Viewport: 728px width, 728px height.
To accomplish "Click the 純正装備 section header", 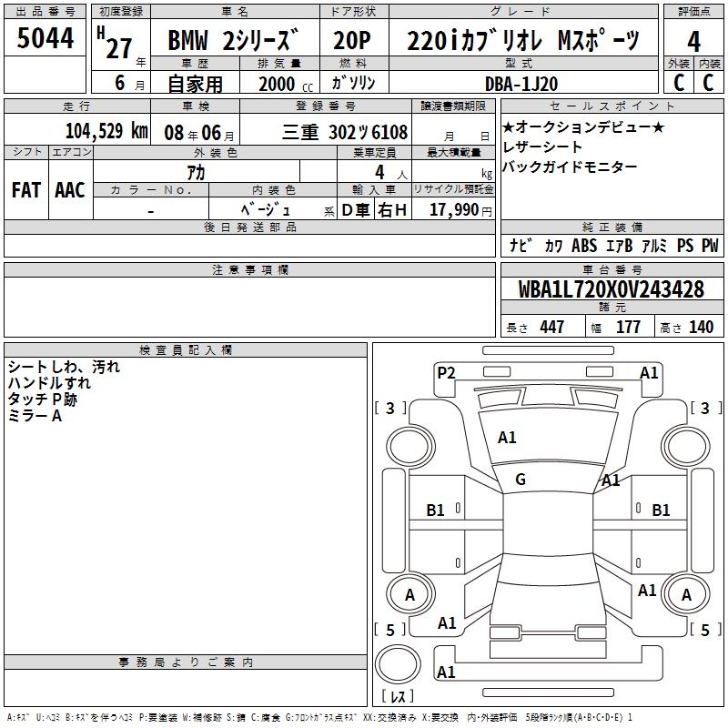I will coord(612,227).
